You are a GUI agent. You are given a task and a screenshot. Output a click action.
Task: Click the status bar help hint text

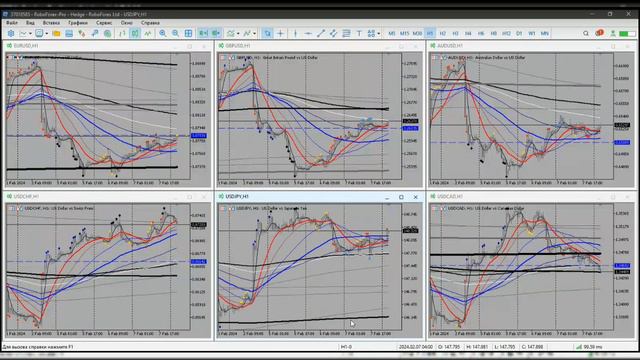click(x=38, y=347)
